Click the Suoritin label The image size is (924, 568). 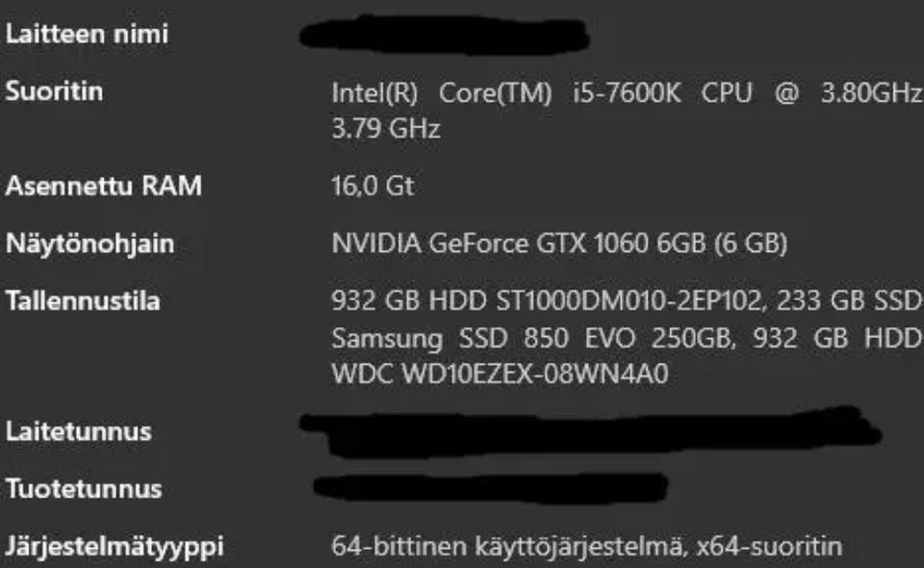pos(55,92)
